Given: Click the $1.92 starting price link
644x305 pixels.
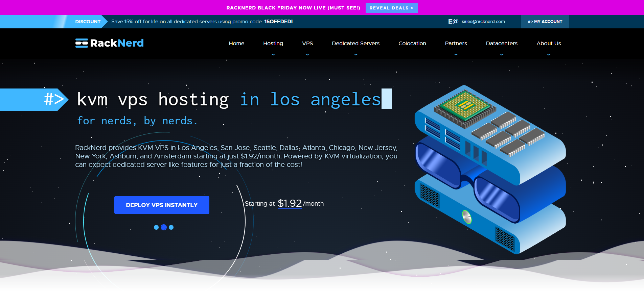Looking at the screenshot, I should click(x=290, y=203).
